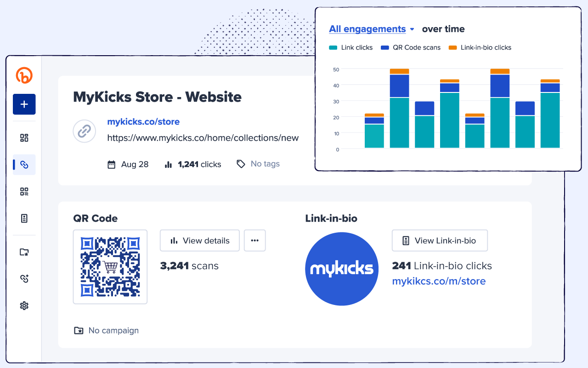Viewport: 588px width, 368px height.
Task: Click the blue plus create button
Action: [24, 104]
